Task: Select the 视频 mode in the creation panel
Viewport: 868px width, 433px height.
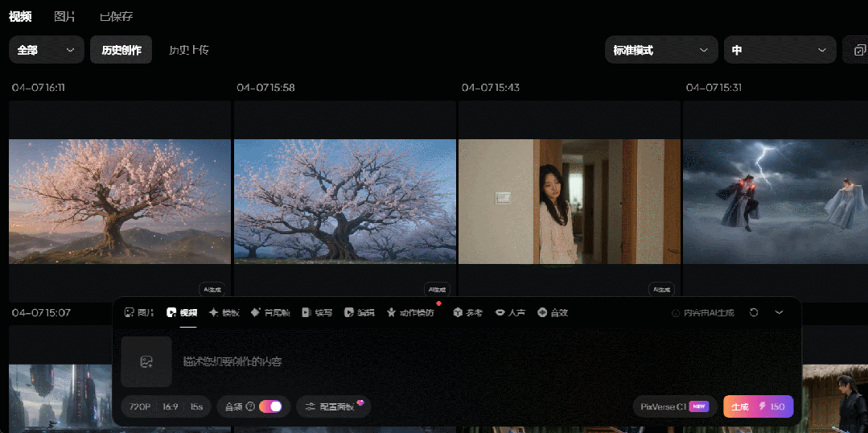Action: pyautogui.click(x=182, y=313)
